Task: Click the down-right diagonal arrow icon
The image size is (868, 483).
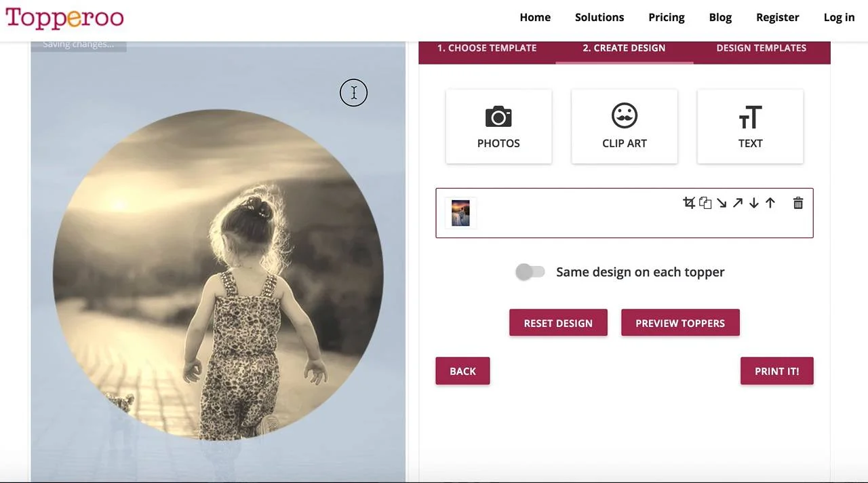Action: 722,203
